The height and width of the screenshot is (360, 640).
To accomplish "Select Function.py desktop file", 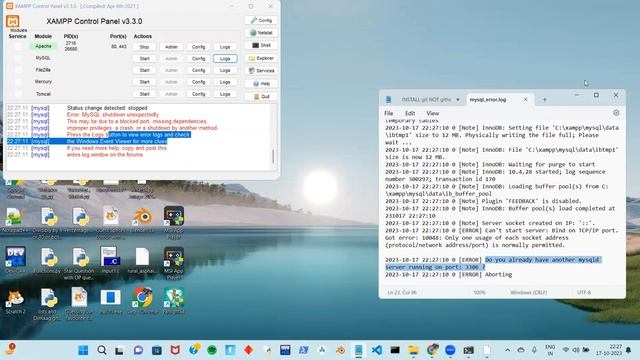I will [47, 260].
